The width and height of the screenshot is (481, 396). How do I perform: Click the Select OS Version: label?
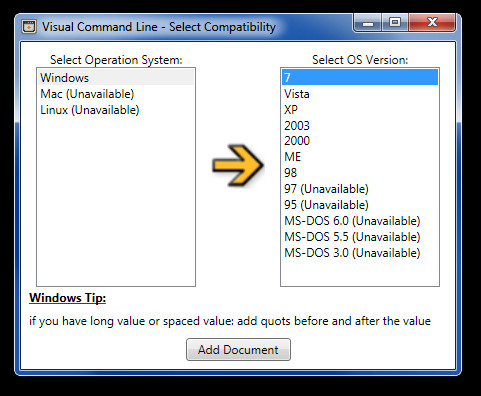tap(360, 60)
